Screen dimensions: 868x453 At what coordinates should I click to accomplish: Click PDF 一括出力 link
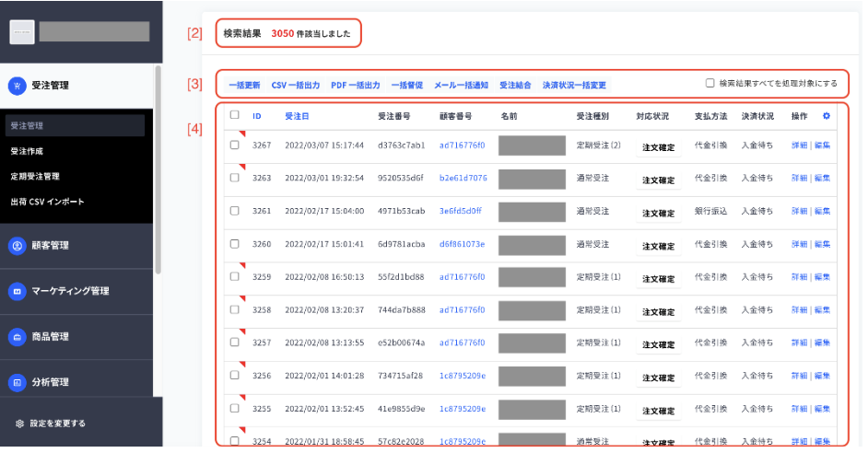(x=356, y=86)
